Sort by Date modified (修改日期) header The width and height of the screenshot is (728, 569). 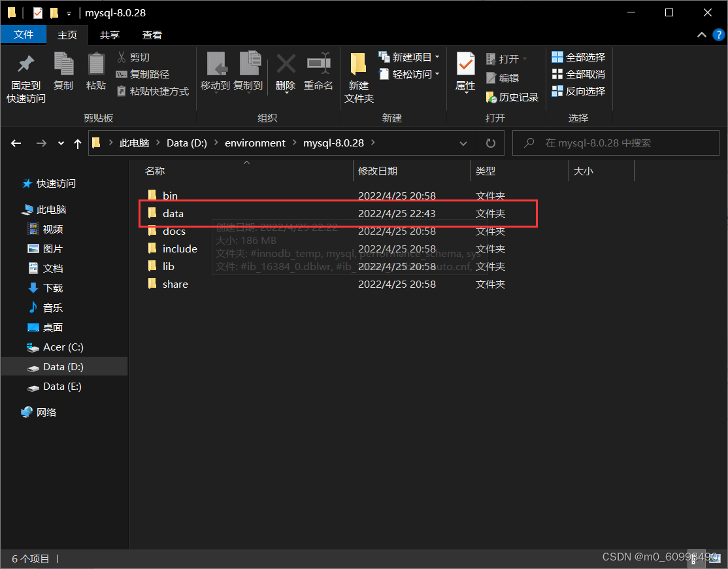click(x=412, y=171)
